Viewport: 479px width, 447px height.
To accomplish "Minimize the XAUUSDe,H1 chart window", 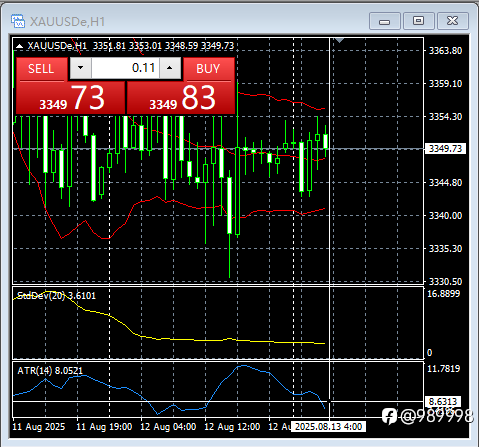I will [x=385, y=21].
